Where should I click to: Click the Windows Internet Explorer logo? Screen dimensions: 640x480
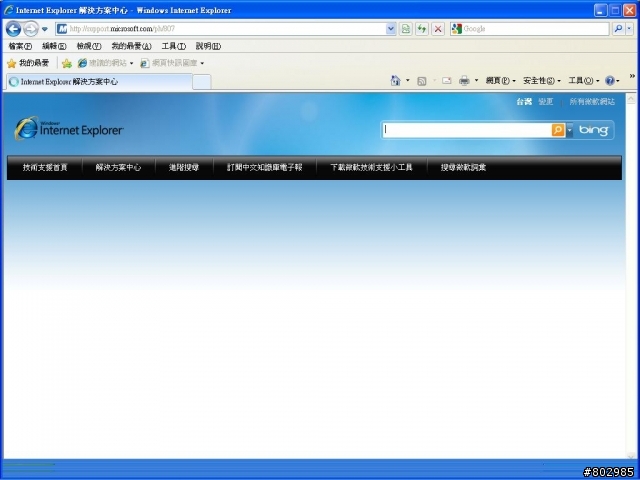(69, 129)
